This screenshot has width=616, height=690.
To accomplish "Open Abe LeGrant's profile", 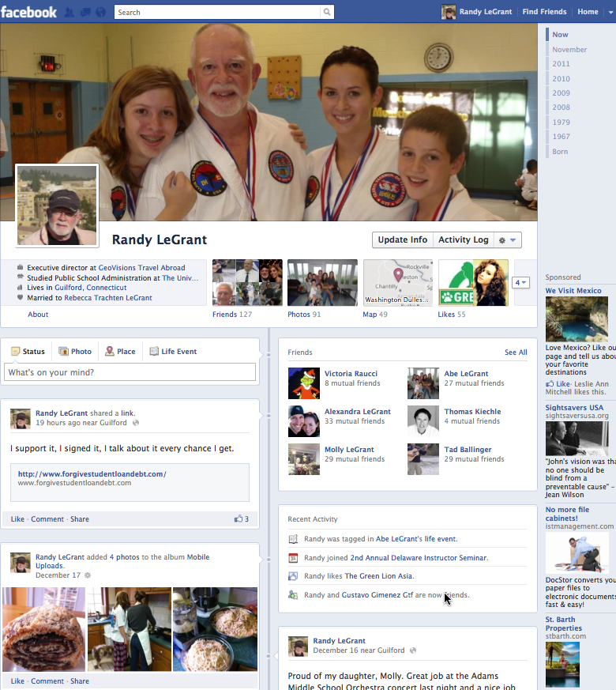I will click(x=466, y=374).
